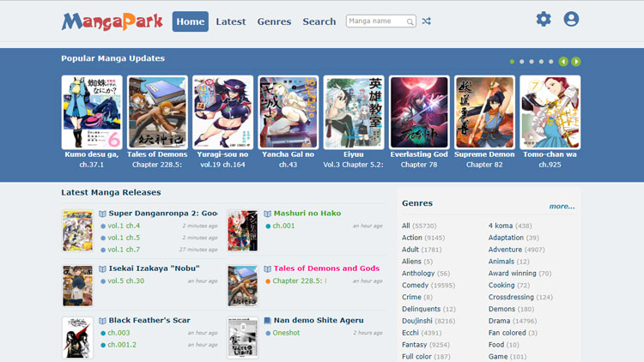Screen dimensions: 644x362
Task: Open ch.001 of Mashuri no Hako
Action: click(x=283, y=226)
